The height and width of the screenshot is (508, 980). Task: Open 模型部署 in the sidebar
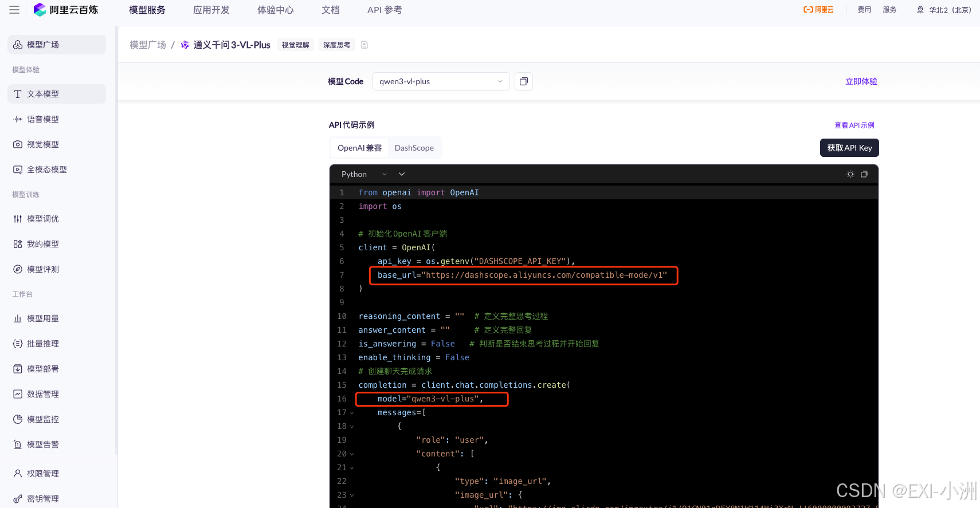(57, 369)
